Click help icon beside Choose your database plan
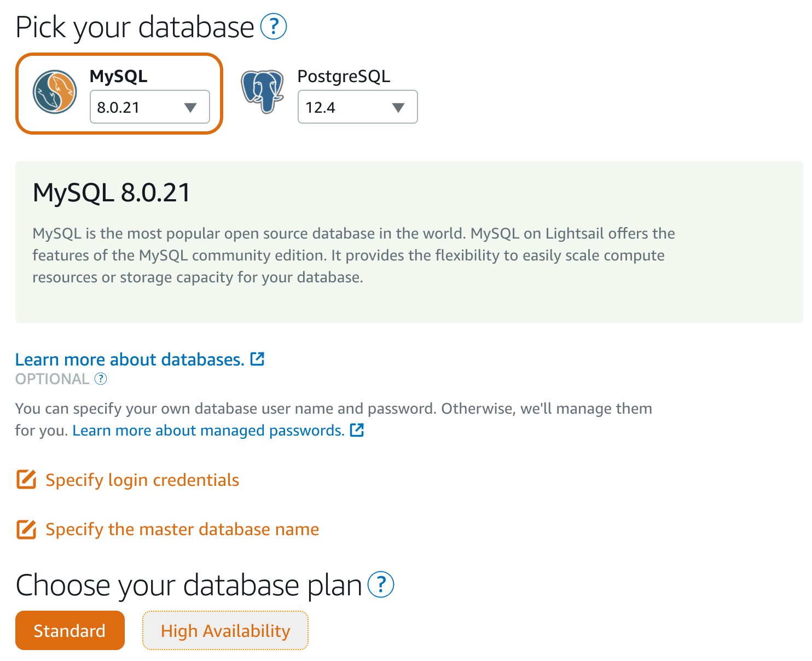812x661 pixels. [x=381, y=584]
